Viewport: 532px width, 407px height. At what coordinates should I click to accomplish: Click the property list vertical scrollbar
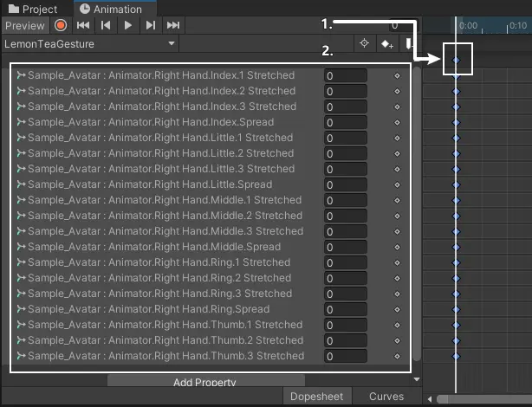[x=417, y=215]
